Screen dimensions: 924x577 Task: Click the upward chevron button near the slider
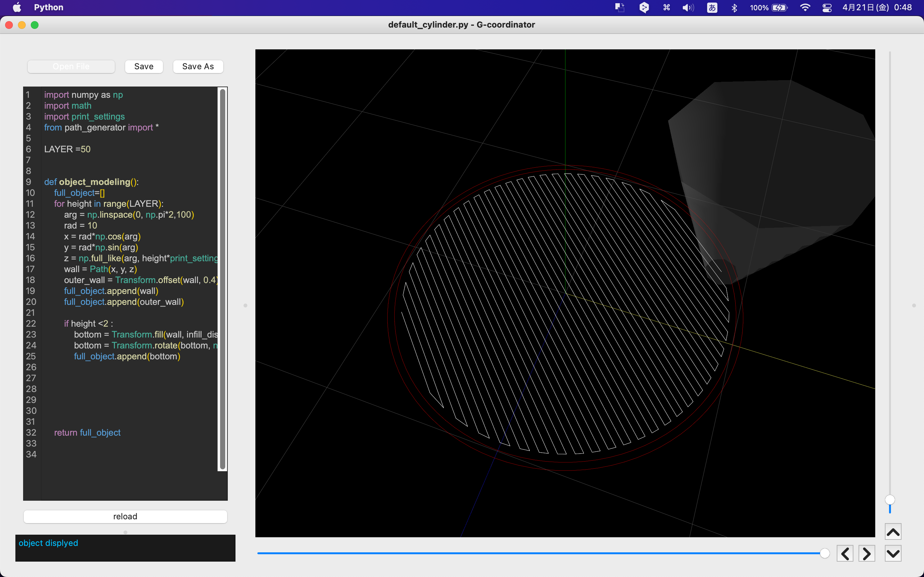pyautogui.click(x=893, y=531)
